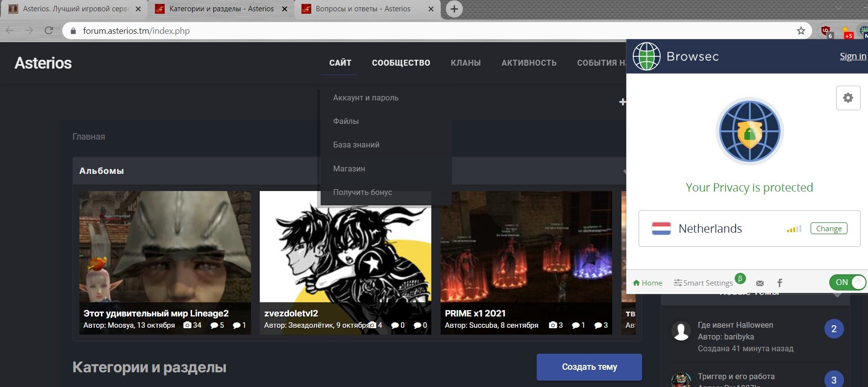The height and width of the screenshot is (387, 868).
Task: Go to Browsec Home
Action: pyautogui.click(x=647, y=283)
